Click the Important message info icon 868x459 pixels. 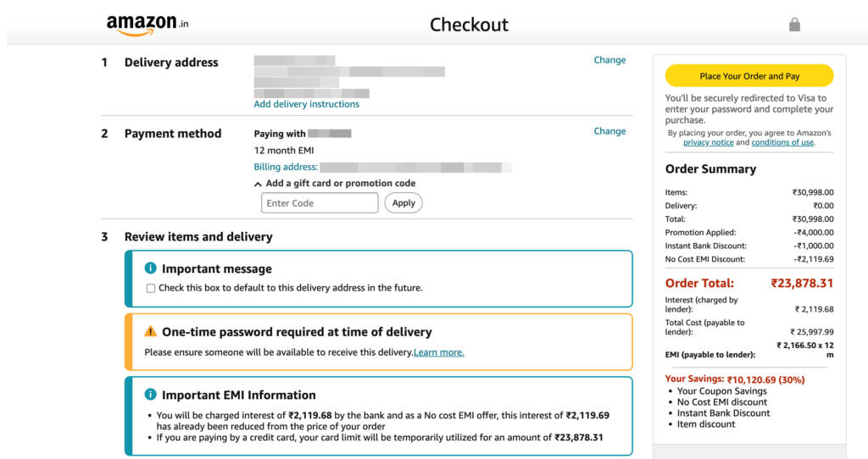coord(151,268)
